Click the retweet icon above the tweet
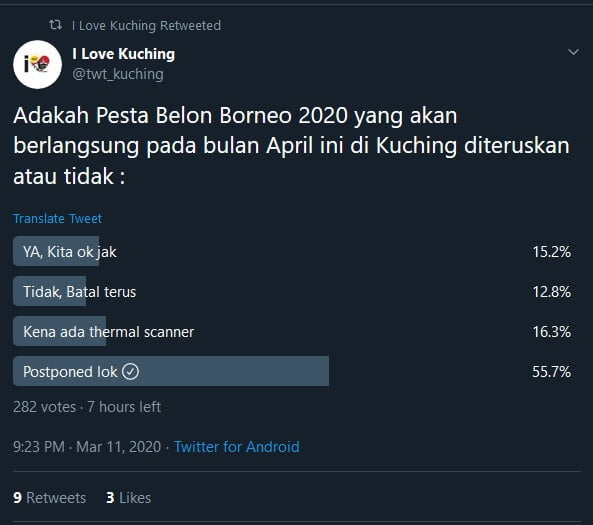 point(56,25)
